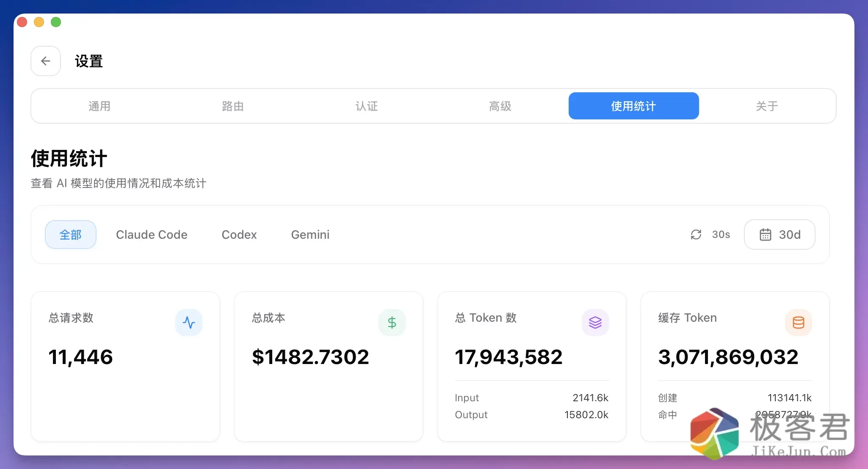Click the Input value 2141.6k
Screen dimensions: 868x469
(590, 398)
